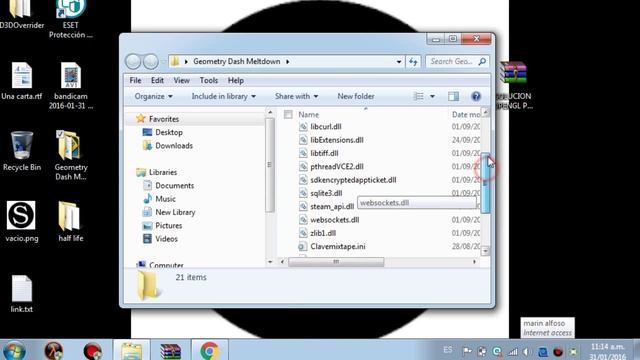This screenshot has width=640, height=360.
Task: Click the Date modified column header
Action: [465, 115]
